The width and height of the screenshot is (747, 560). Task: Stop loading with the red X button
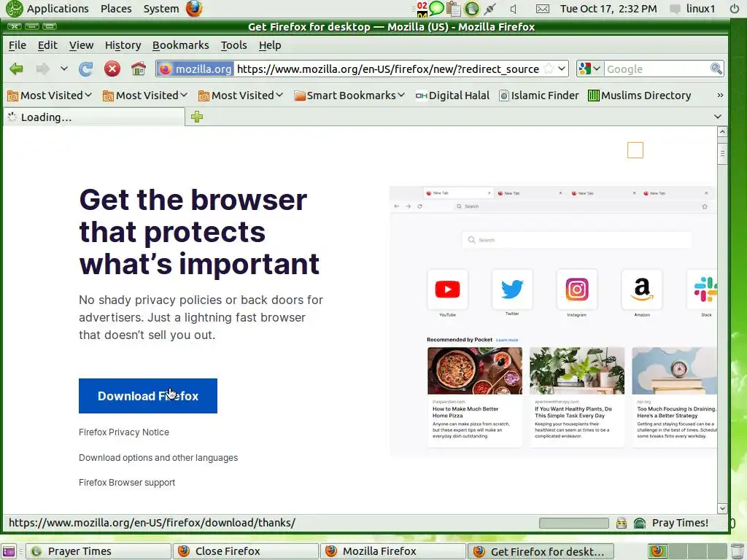tap(112, 69)
